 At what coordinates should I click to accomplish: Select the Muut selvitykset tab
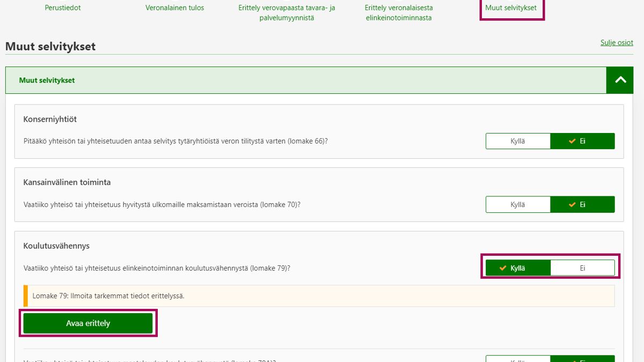coord(511,8)
